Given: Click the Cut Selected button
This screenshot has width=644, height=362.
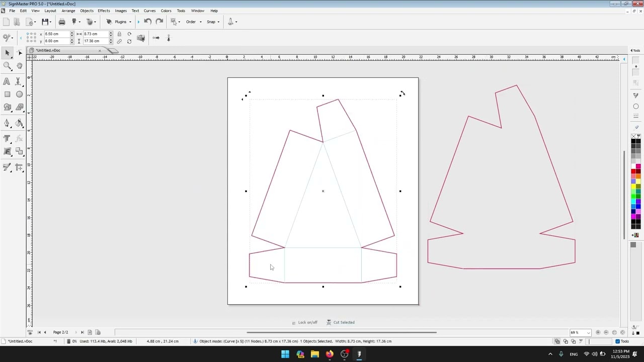Looking at the screenshot, I should pos(341,322).
